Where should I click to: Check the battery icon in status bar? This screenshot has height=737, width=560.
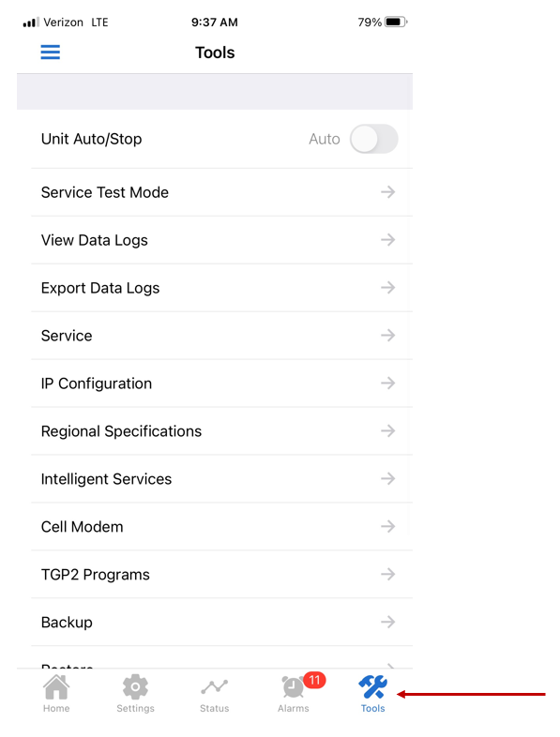[x=396, y=23]
